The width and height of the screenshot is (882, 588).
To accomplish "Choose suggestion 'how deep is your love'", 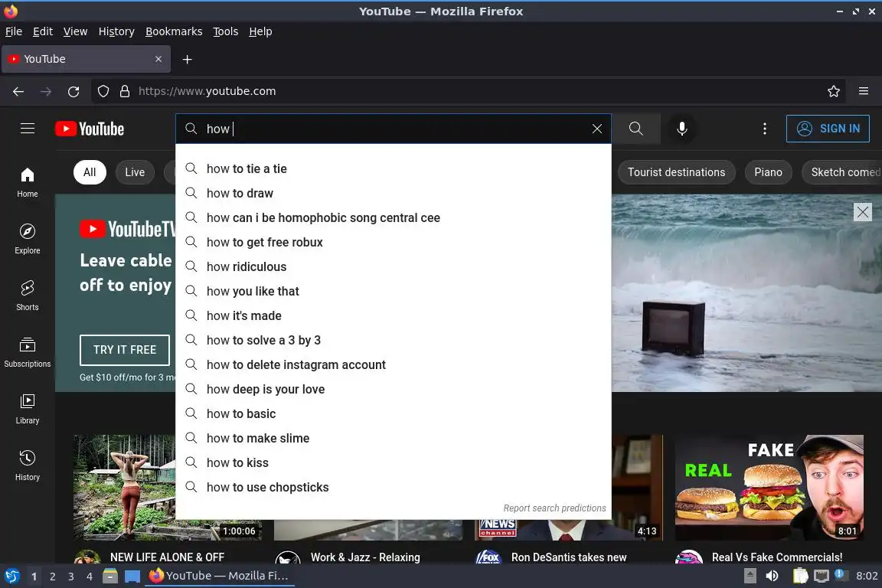I will tap(394, 390).
